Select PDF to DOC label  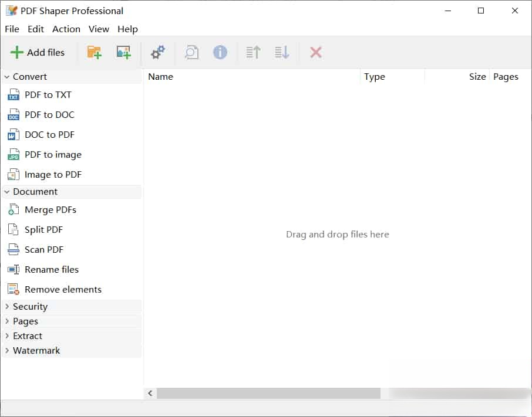click(x=49, y=115)
